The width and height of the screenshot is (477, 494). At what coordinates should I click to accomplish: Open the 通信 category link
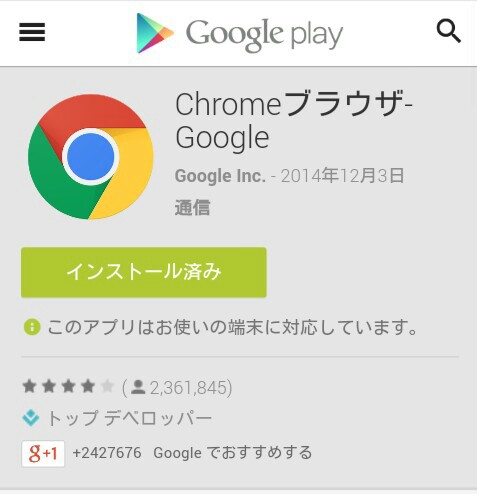click(192, 208)
